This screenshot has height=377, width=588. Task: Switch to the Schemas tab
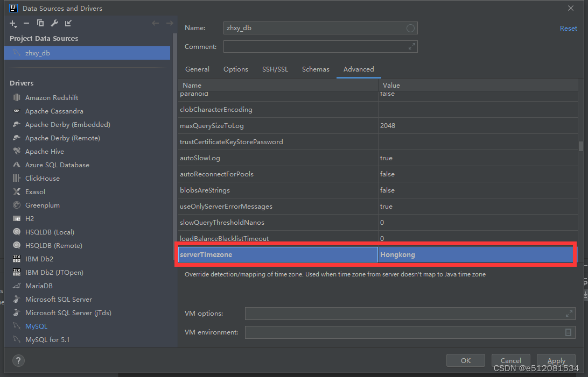(316, 69)
